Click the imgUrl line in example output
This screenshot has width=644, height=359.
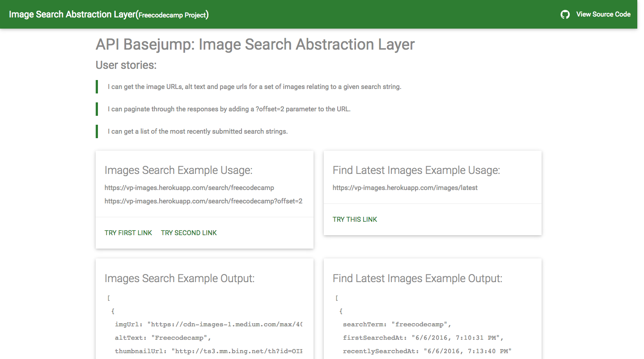point(208,325)
